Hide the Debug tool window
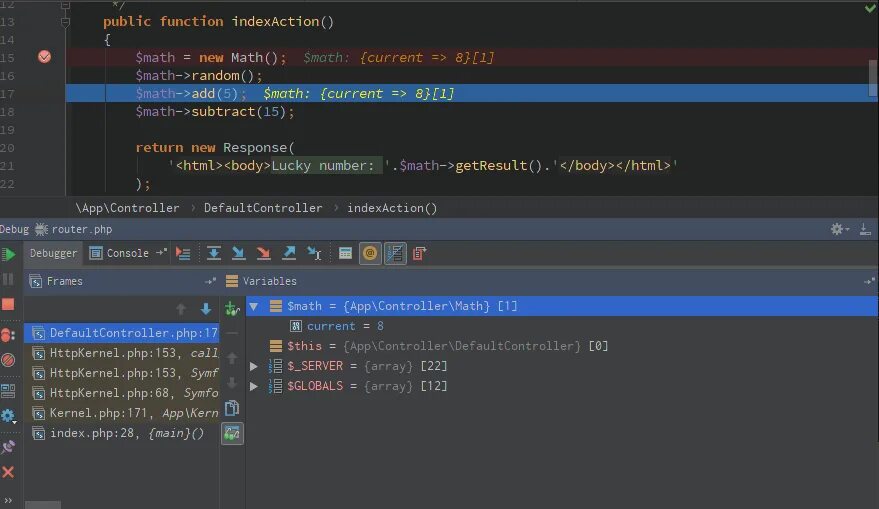Screen dimensions: 879x509 click(x=865, y=229)
